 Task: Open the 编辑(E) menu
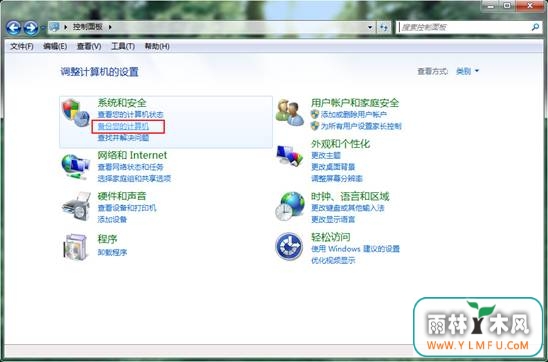[x=55, y=46]
